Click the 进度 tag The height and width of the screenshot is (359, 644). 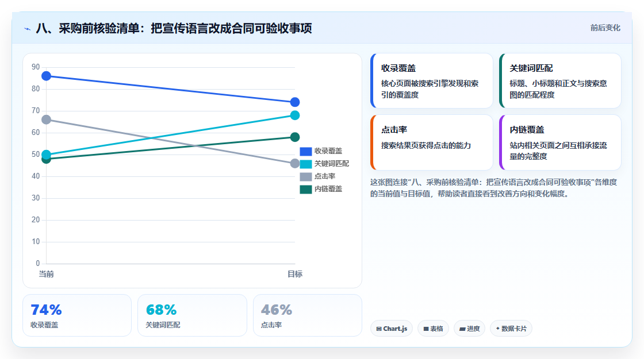[x=469, y=329]
